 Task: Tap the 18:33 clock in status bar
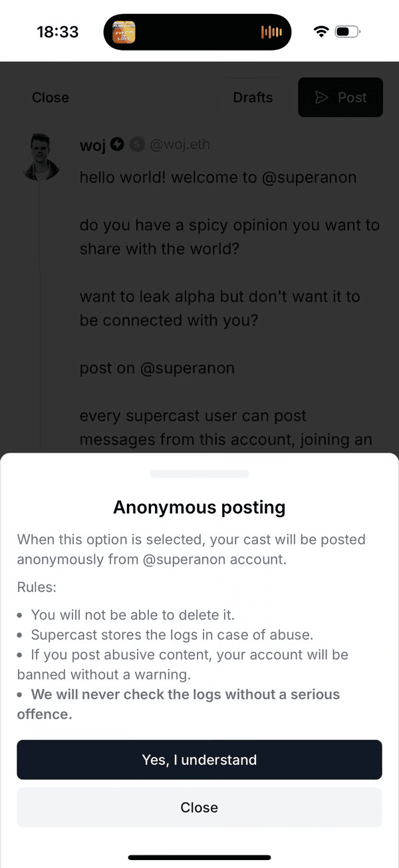point(58,32)
